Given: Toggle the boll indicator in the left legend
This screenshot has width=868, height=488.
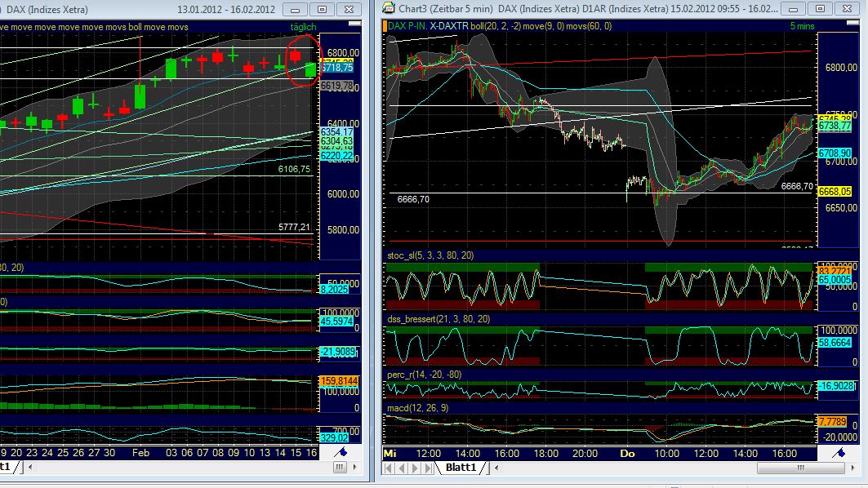Looking at the screenshot, I should coord(134,27).
